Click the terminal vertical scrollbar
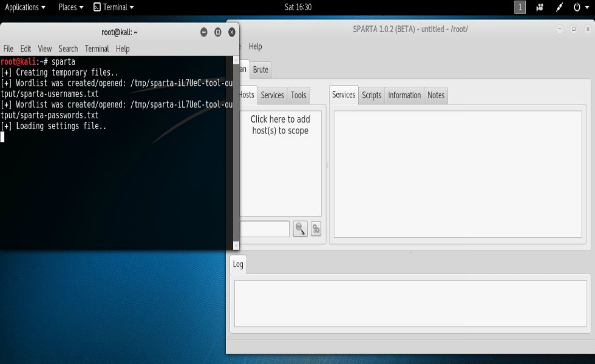The height and width of the screenshot is (364, 595). point(236,153)
